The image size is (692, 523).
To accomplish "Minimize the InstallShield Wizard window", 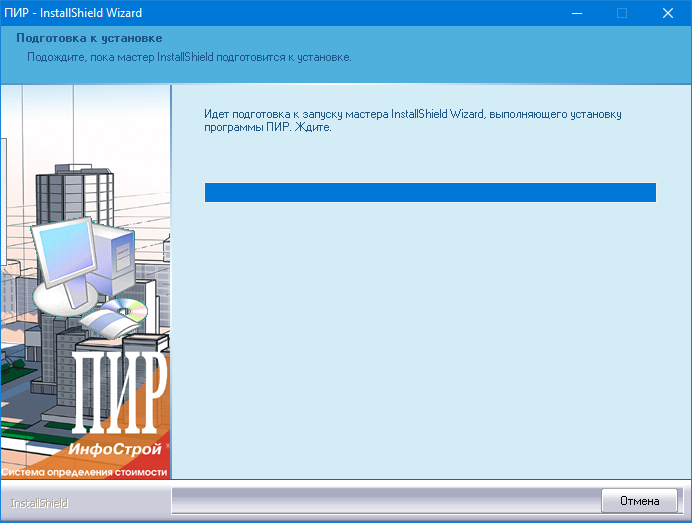I will [576, 13].
